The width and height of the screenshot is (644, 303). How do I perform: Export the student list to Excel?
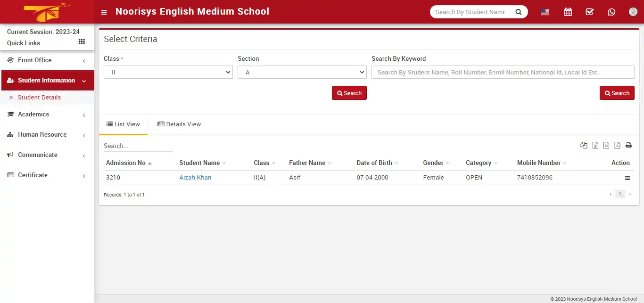[x=595, y=145]
